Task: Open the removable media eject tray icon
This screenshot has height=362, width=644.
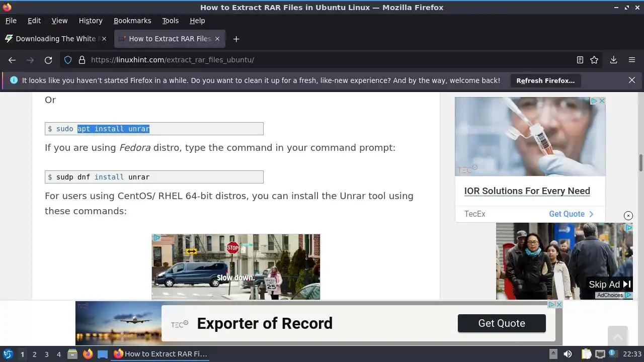Action: [x=553, y=354]
